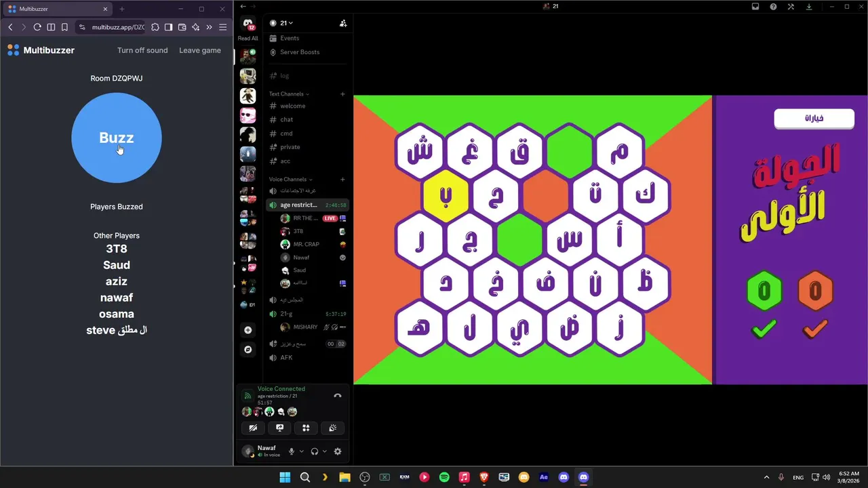868x488 pixels.
Task: Click the ش hexagon tile
Action: [x=420, y=150]
